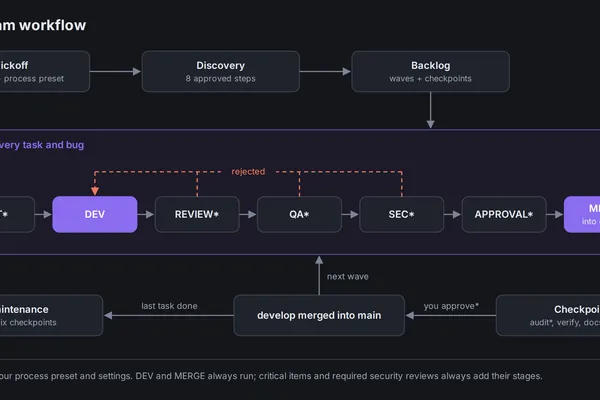This screenshot has width=600, height=400.
Task: Click the develop merged into main box
Action: [x=319, y=315]
